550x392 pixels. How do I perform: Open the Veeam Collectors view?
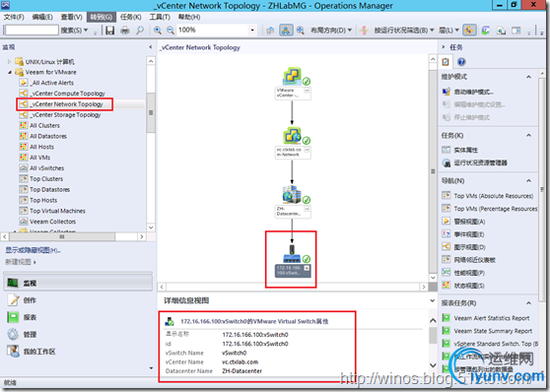point(52,222)
